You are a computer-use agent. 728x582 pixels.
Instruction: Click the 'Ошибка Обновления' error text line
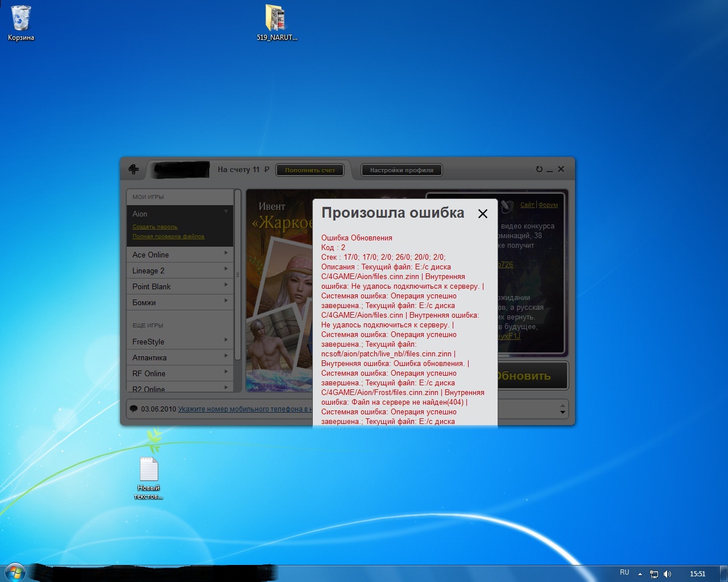(357, 238)
